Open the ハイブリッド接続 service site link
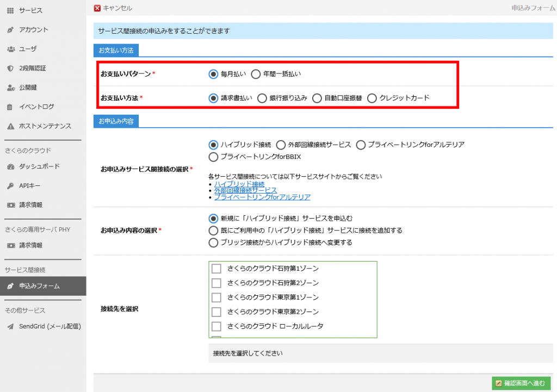 [x=239, y=184]
